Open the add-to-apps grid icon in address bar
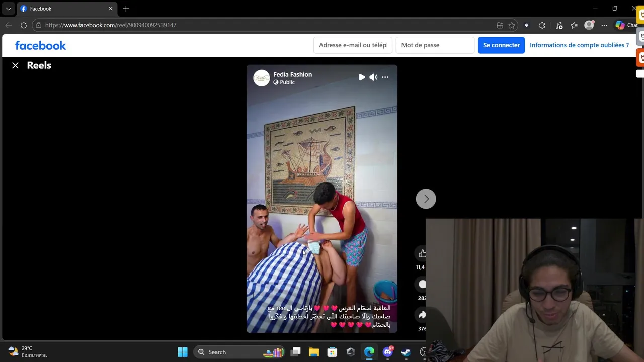 tap(500, 25)
